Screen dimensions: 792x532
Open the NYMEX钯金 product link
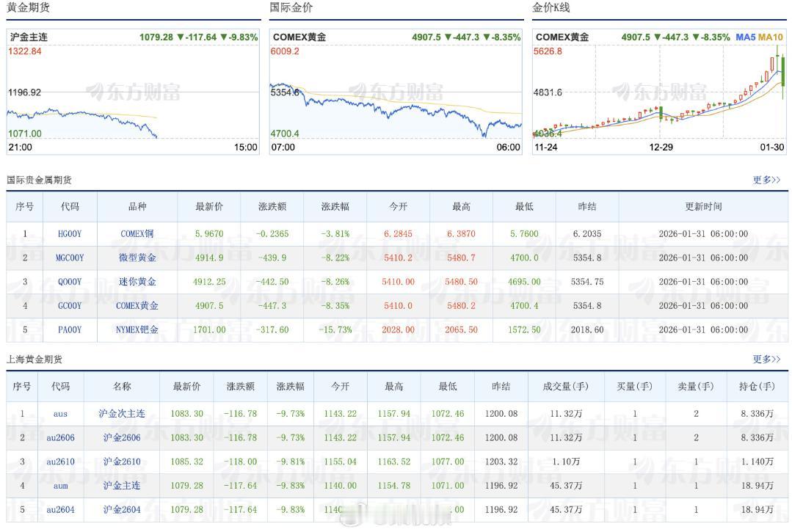137,329
